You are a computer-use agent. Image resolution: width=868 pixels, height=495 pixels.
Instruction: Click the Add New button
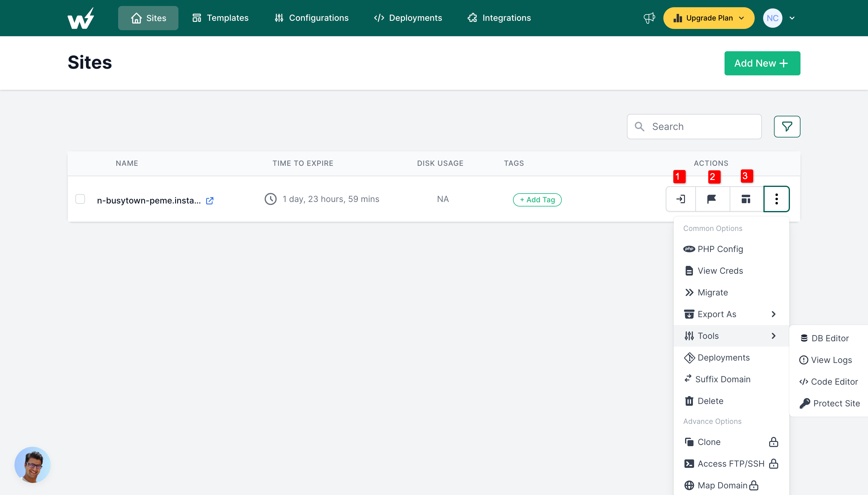(762, 63)
